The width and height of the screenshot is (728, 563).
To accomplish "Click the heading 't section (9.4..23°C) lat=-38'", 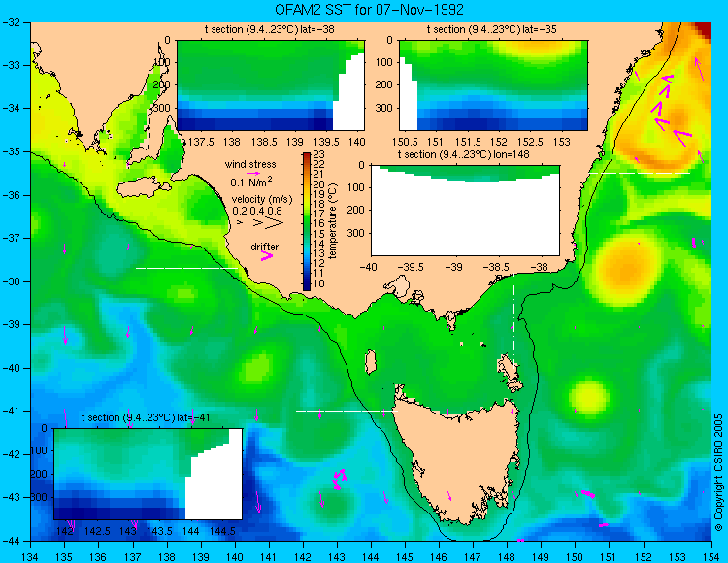I will [x=269, y=30].
